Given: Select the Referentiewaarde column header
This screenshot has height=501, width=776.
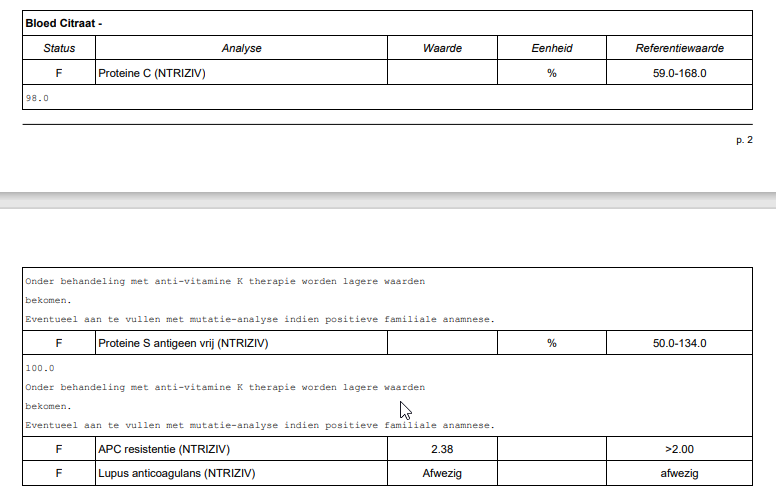Looking at the screenshot, I should click(679, 48).
